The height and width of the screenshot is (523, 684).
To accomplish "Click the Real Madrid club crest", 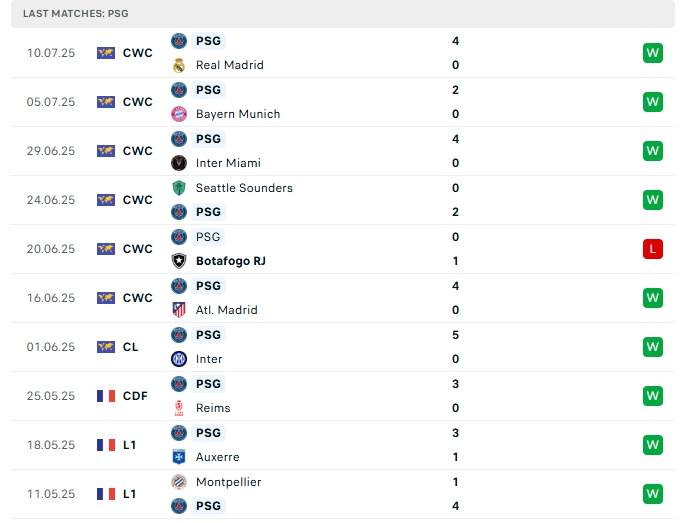I will (179, 65).
